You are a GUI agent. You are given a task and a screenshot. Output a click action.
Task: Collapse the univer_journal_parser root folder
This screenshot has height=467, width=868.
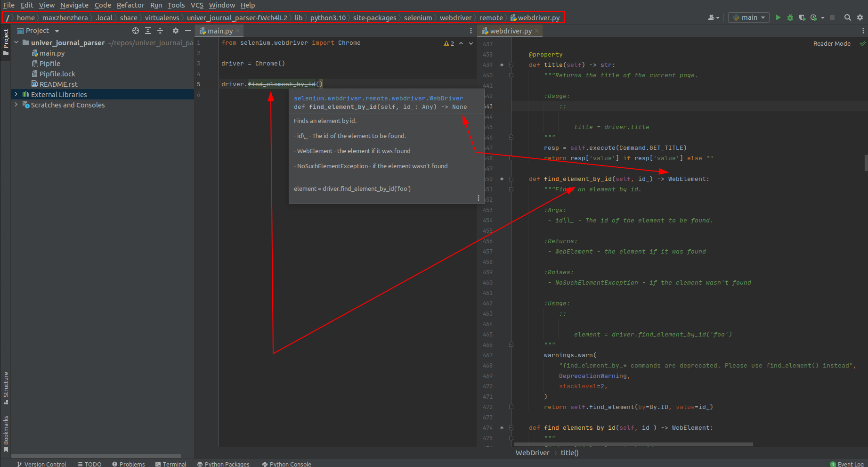coord(16,42)
